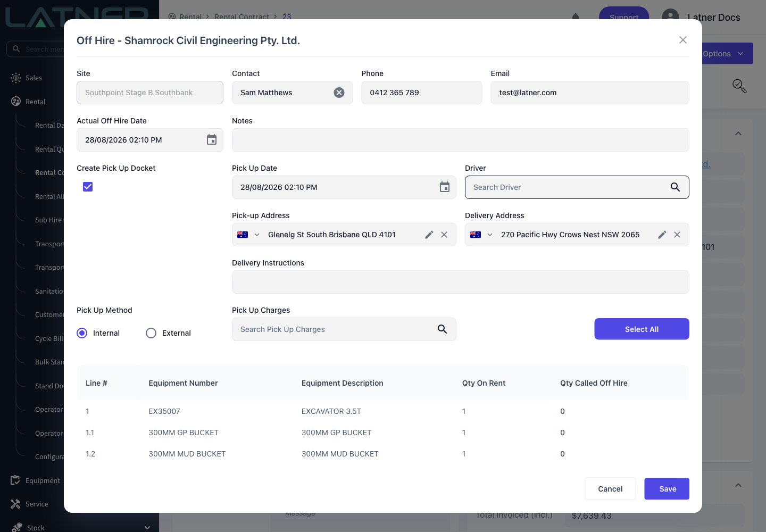Click the Sub Hire sidebar item
This screenshot has height=532, width=766.
[x=49, y=220]
